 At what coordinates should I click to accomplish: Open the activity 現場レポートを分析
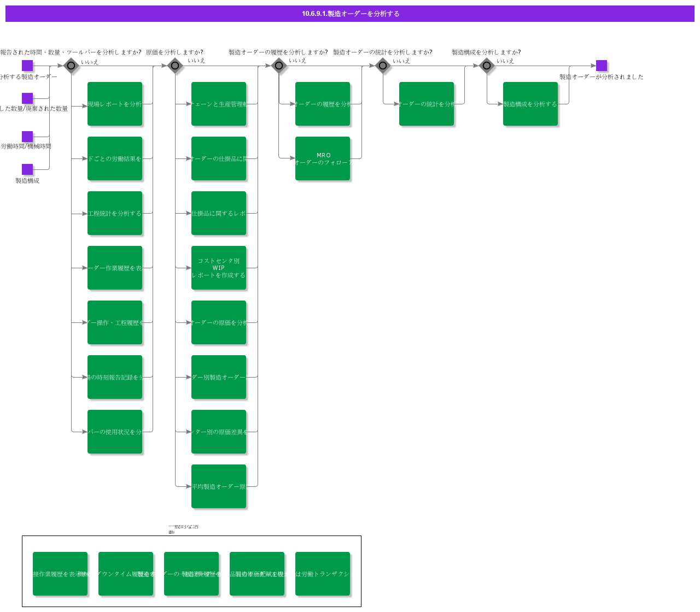click(x=115, y=104)
